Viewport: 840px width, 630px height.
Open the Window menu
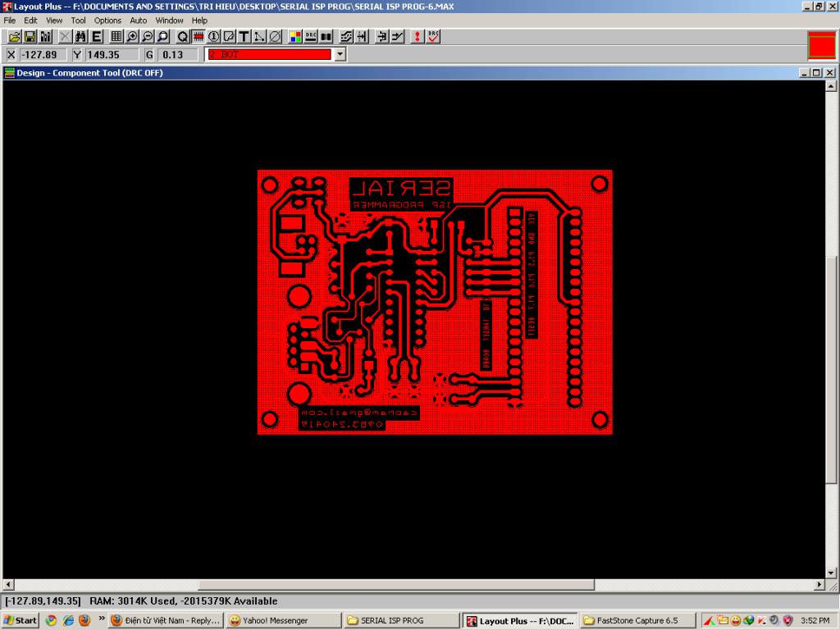169,21
